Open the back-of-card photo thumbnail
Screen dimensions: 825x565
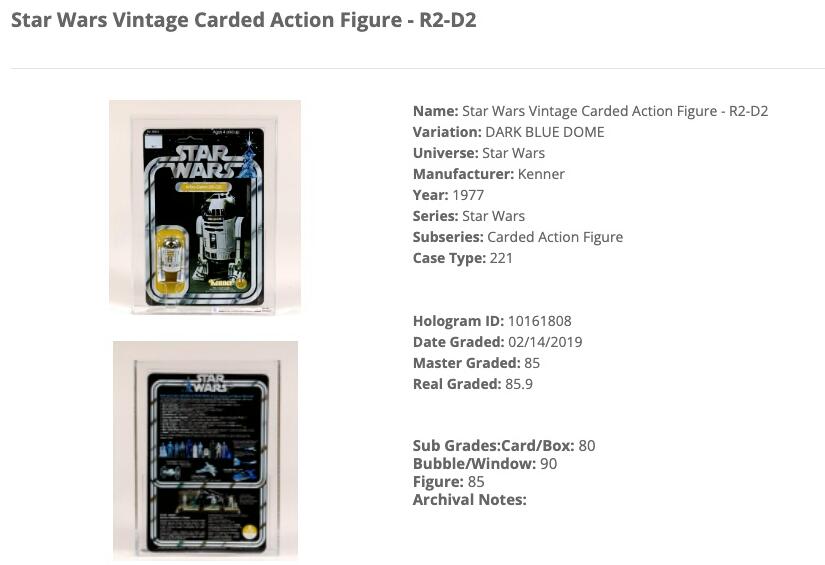pyautogui.click(x=205, y=450)
